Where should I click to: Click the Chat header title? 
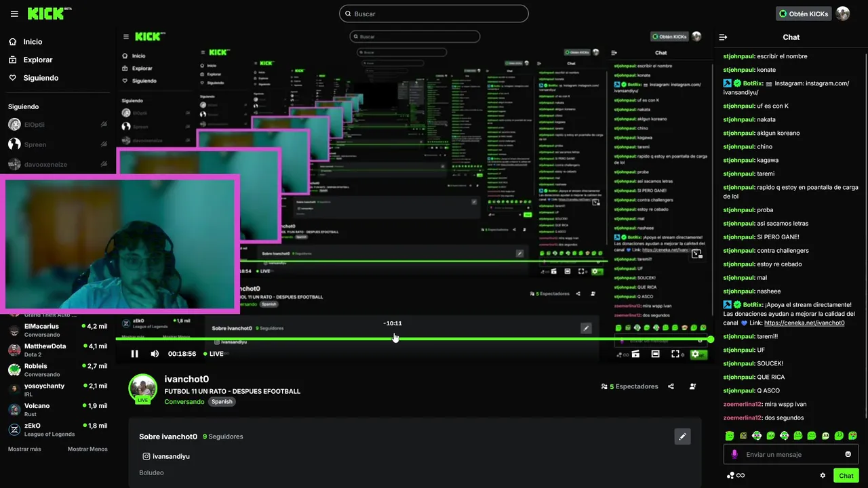791,37
